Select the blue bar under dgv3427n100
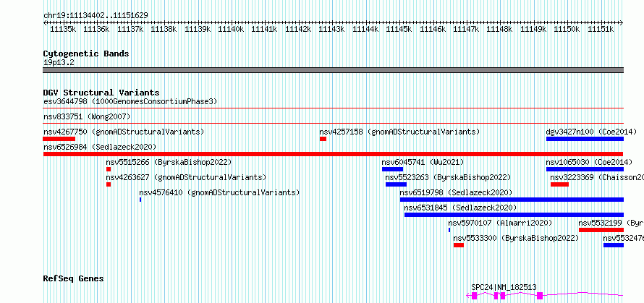Image resolution: width=644 pixels, height=303 pixels. 585,139
